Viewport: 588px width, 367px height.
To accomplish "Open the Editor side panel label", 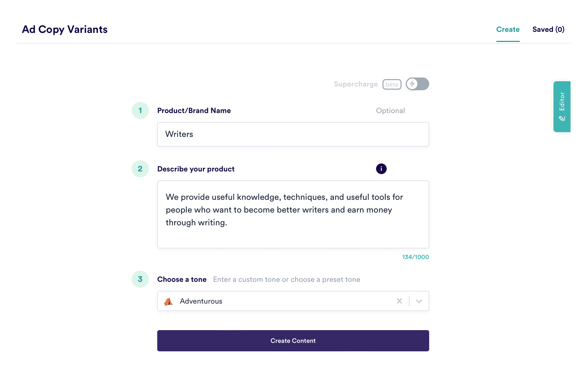I will point(562,102).
